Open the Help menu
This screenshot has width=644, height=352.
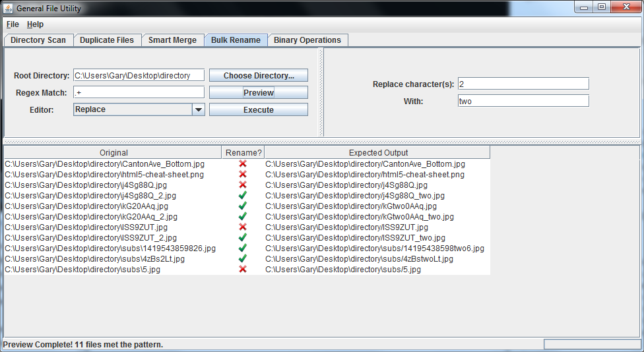pos(35,24)
